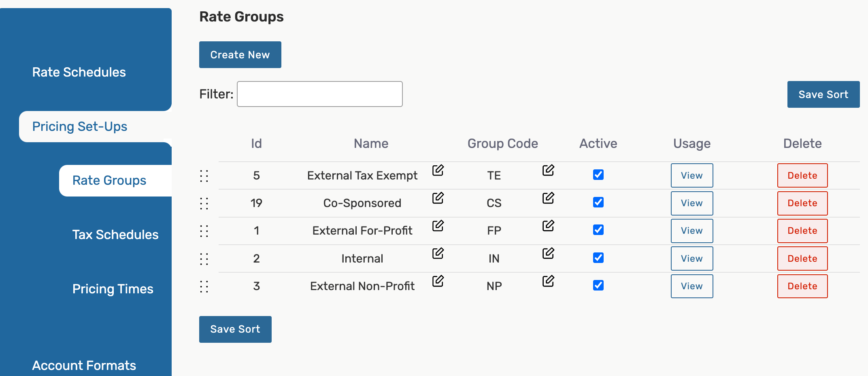868x376 pixels.
Task: Uncheck Active for External Tax Exempt
Action: point(598,175)
